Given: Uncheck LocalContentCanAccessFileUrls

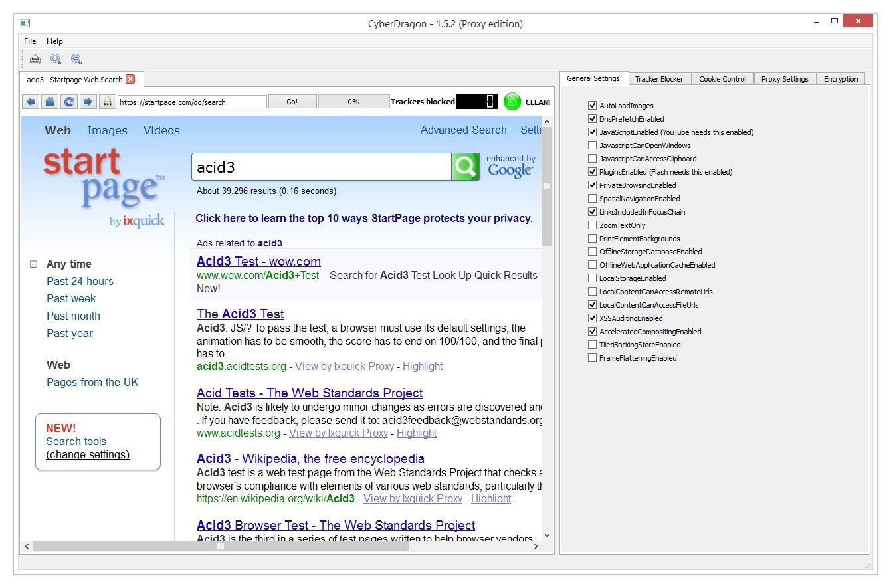Looking at the screenshot, I should (592, 305).
